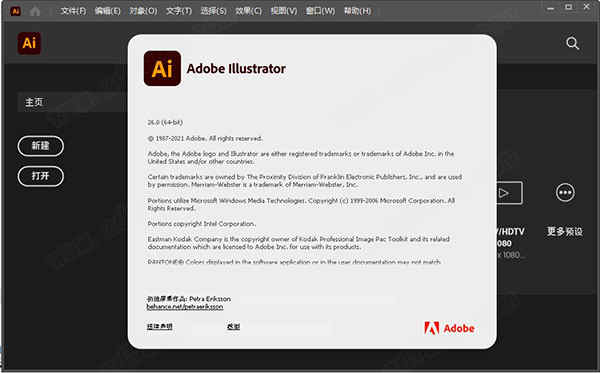600x373 pixels.
Task: Close the Illustrator window
Action: point(587,7)
